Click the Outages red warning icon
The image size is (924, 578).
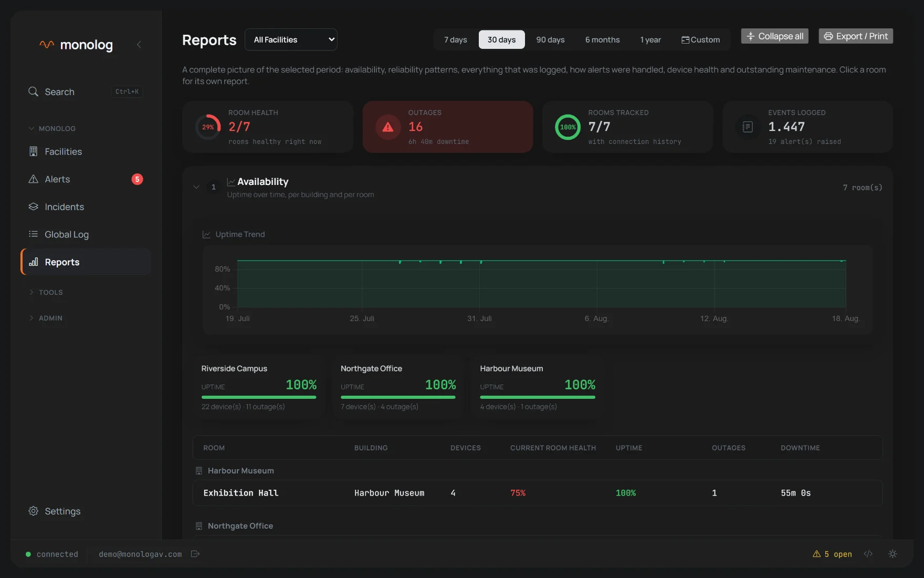pos(388,127)
